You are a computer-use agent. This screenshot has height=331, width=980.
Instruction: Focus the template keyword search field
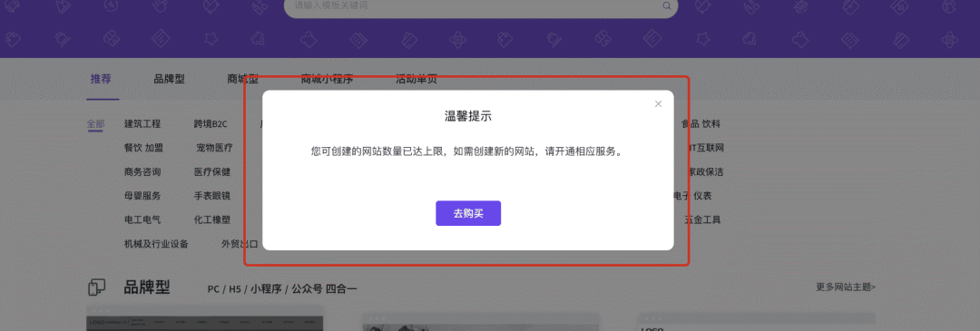click(481, 6)
